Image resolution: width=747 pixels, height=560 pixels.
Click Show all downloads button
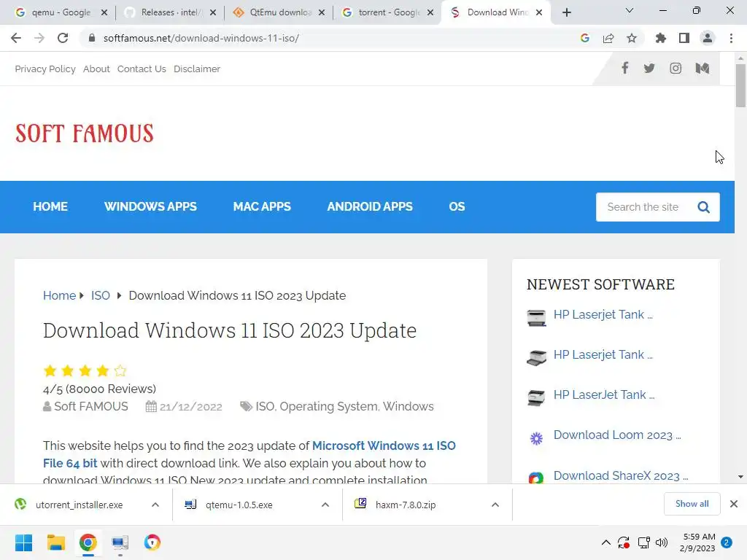[x=692, y=504]
